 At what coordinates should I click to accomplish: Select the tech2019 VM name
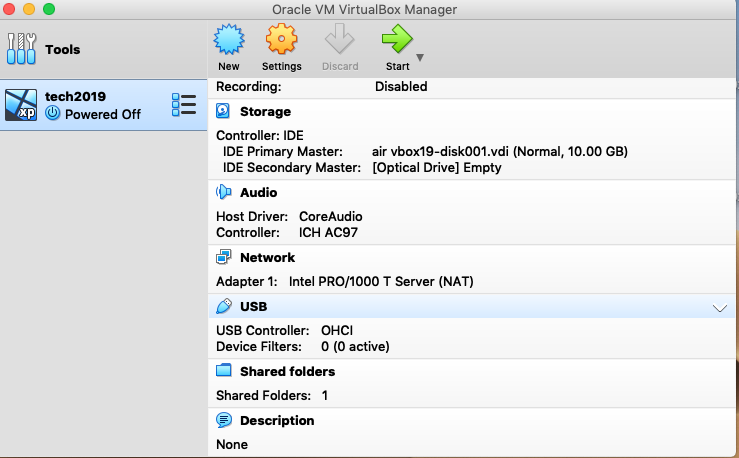[x=75, y=97]
